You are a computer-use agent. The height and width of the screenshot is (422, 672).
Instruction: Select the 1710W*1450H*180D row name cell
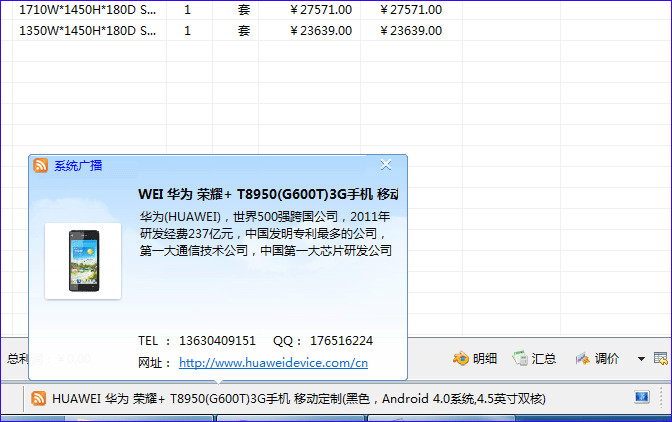click(90, 10)
